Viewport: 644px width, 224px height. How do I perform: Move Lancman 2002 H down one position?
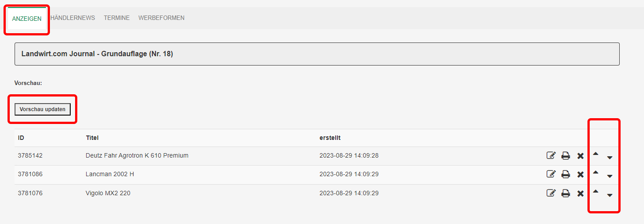pyautogui.click(x=610, y=176)
